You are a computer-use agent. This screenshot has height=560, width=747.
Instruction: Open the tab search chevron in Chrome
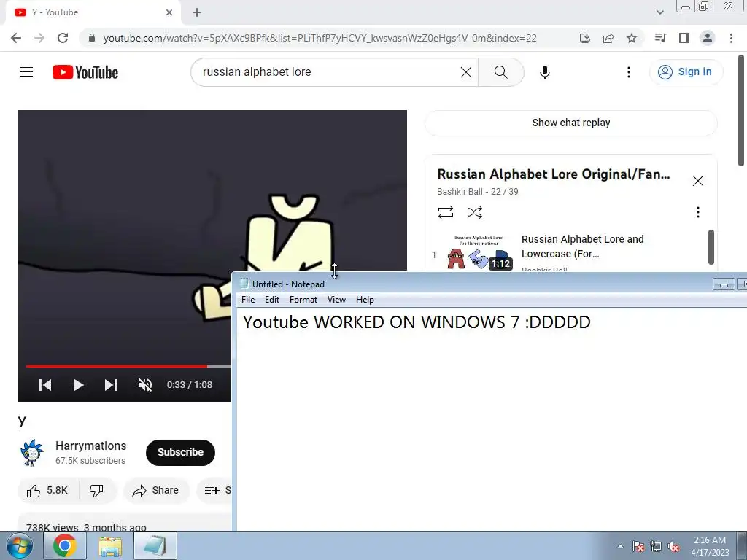tap(659, 12)
